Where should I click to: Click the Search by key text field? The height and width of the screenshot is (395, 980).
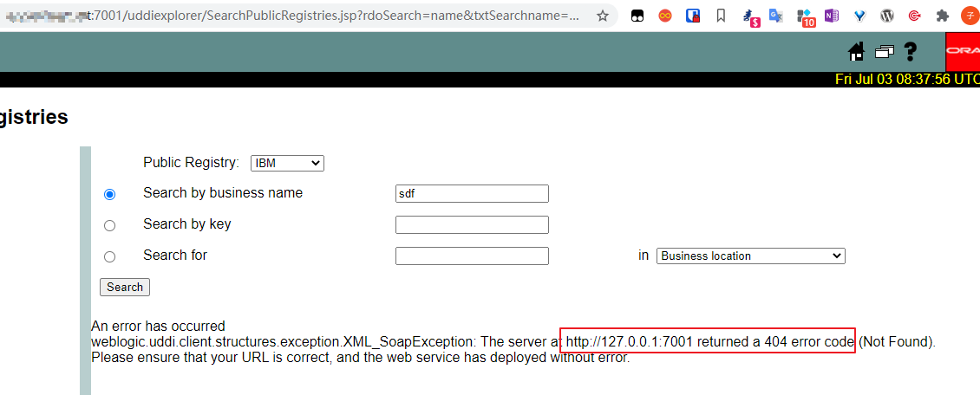[x=472, y=224]
